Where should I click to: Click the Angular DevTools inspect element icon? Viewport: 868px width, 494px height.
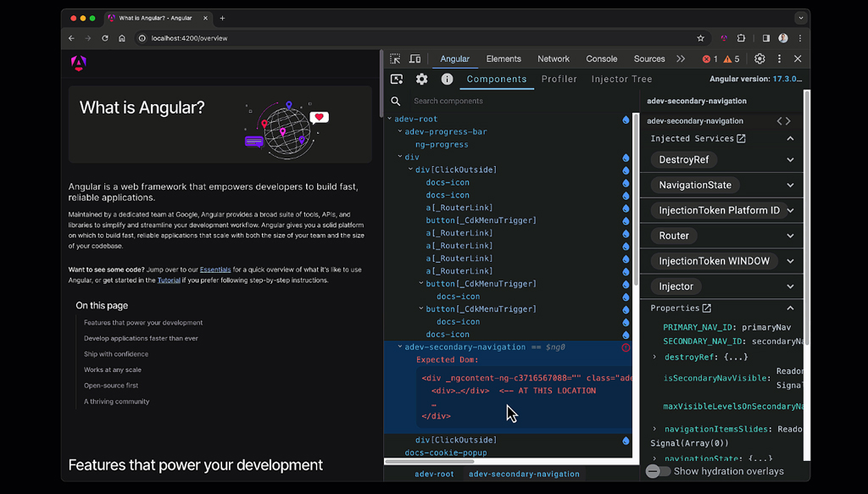point(397,79)
